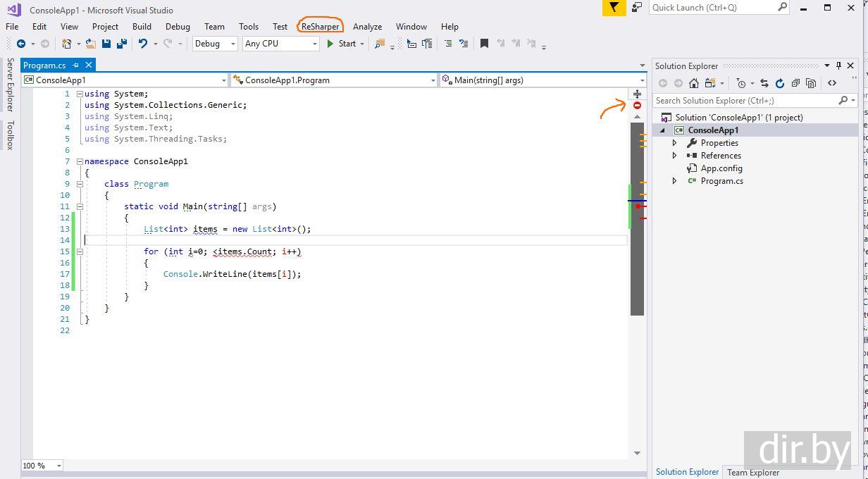This screenshot has width=868, height=479.
Task: Click the Quick Launch search box
Action: tap(713, 8)
